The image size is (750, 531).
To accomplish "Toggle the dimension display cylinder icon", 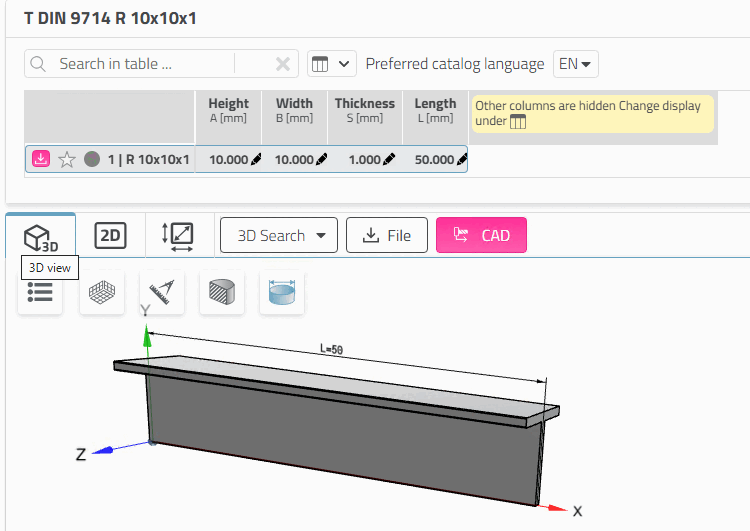I will point(282,292).
